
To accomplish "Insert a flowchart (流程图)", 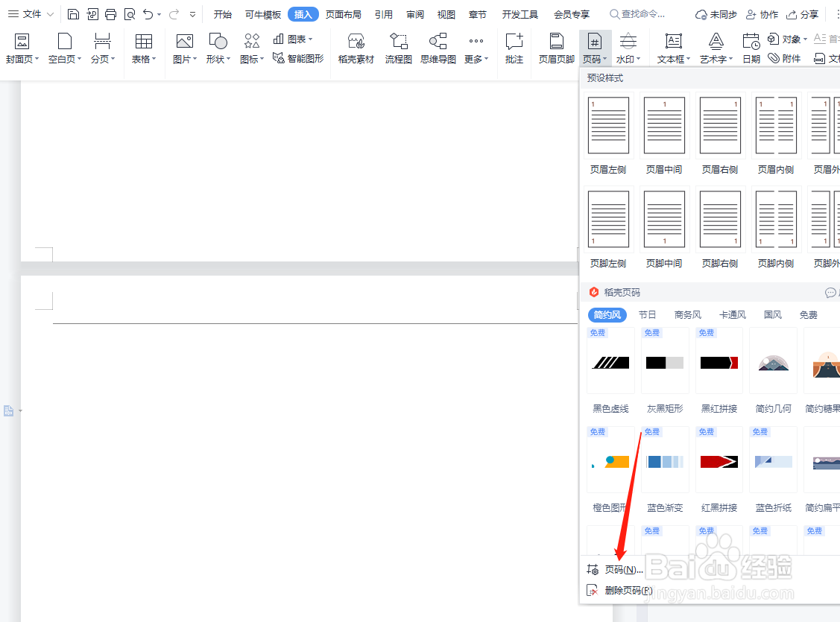I will [399, 48].
